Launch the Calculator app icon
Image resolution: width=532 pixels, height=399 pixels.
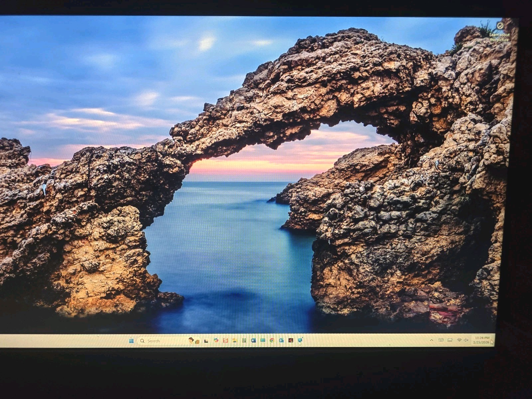[244, 340]
